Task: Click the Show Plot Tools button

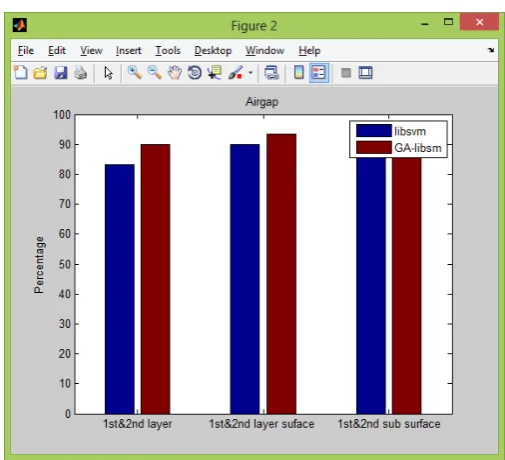Action: tap(365, 72)
